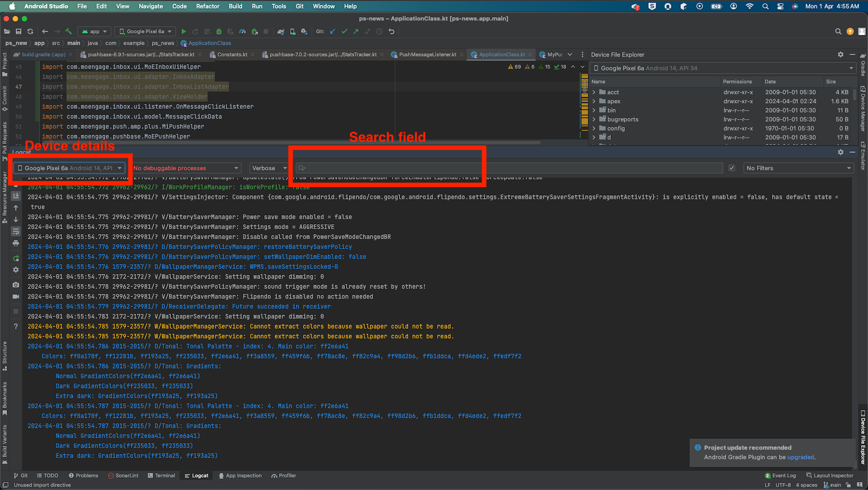
Task: Open the No Filters dropdown
Action: pyautogui.click(x=798, y=168)
